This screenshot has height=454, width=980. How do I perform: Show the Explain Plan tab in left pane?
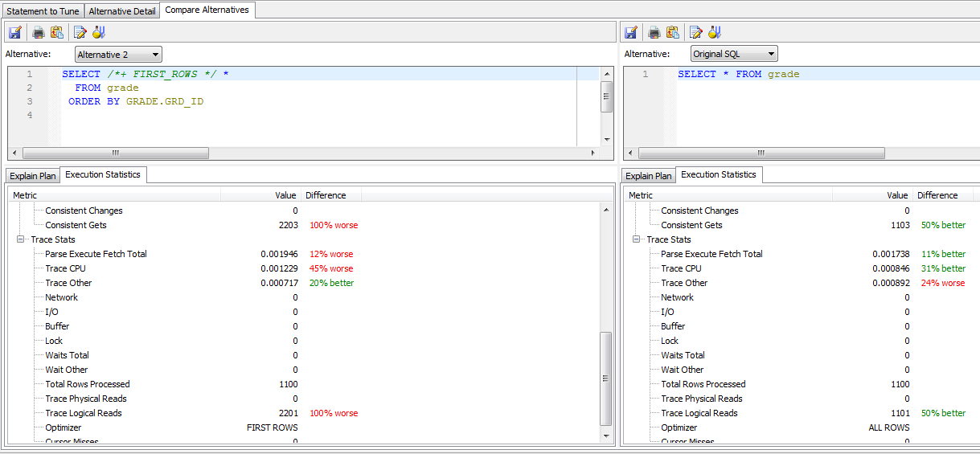coord(33,176)
